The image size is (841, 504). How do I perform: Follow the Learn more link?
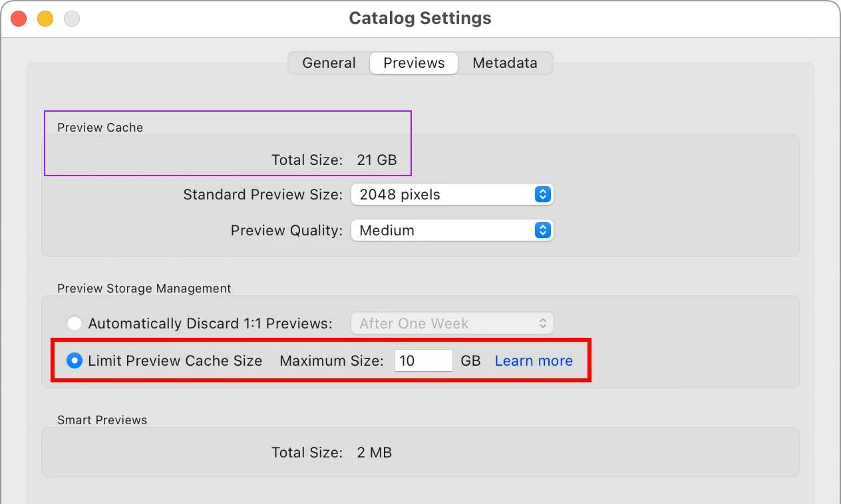coord(534,361)
